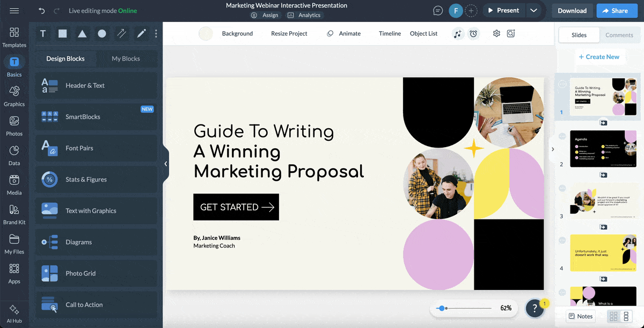This screenshot has width=644, height=328.
Task: Click the user avatar F
Action: [456, 11]
